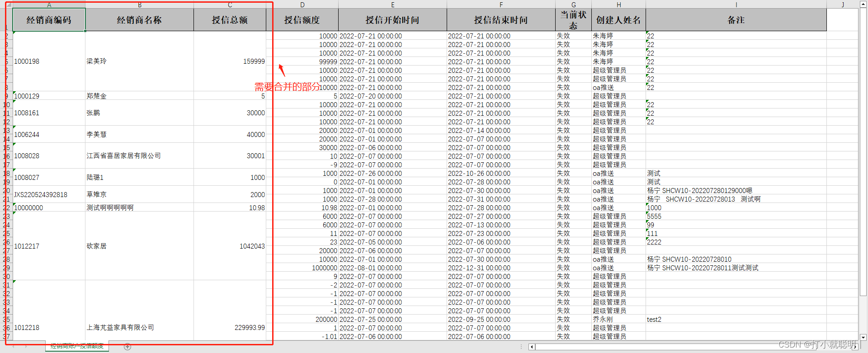Screen dimensions: 868x353
Task: Select the 经销商编码 header cell
Action: 49,20
